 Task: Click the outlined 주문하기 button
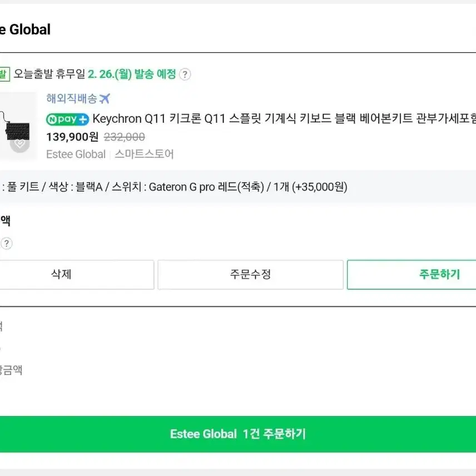411,275
